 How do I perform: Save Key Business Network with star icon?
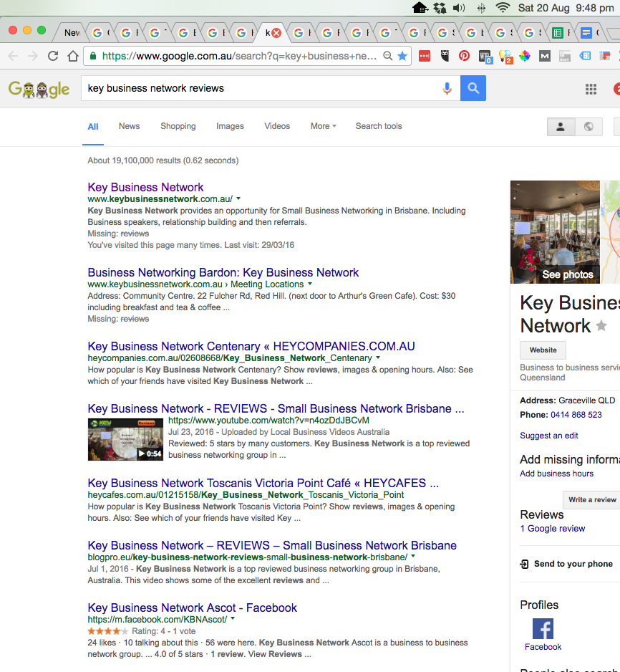tap(601, 326)
